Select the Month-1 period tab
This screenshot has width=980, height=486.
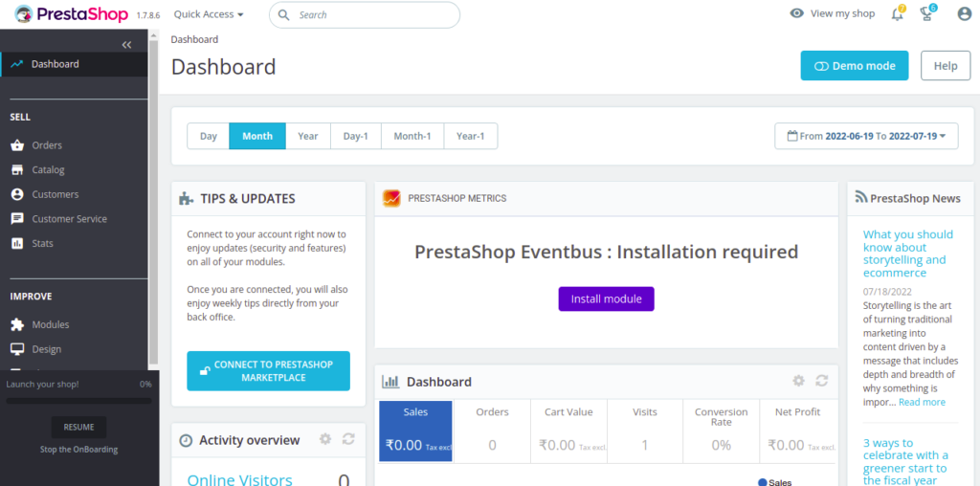[x=412, y=136]
